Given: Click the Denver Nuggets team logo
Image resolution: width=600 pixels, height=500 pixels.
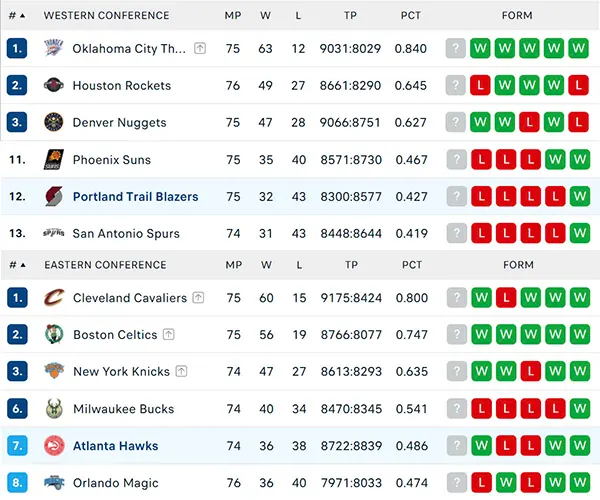Looking at the screenshot, I should pos(54,122).
